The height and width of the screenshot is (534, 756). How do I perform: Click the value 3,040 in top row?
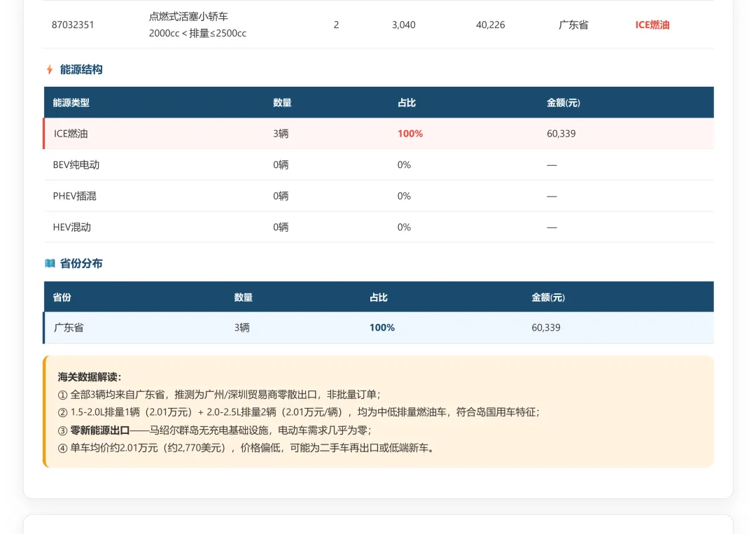pos(404,24)
